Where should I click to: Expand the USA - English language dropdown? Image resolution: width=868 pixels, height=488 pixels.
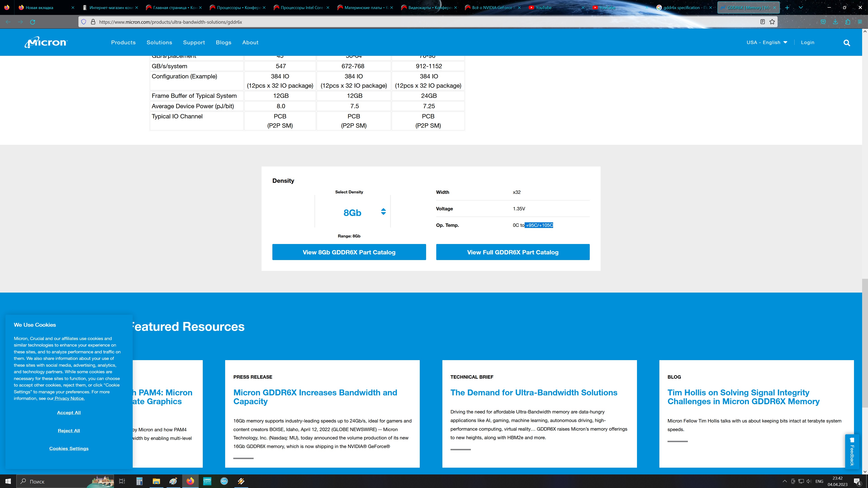767,42
